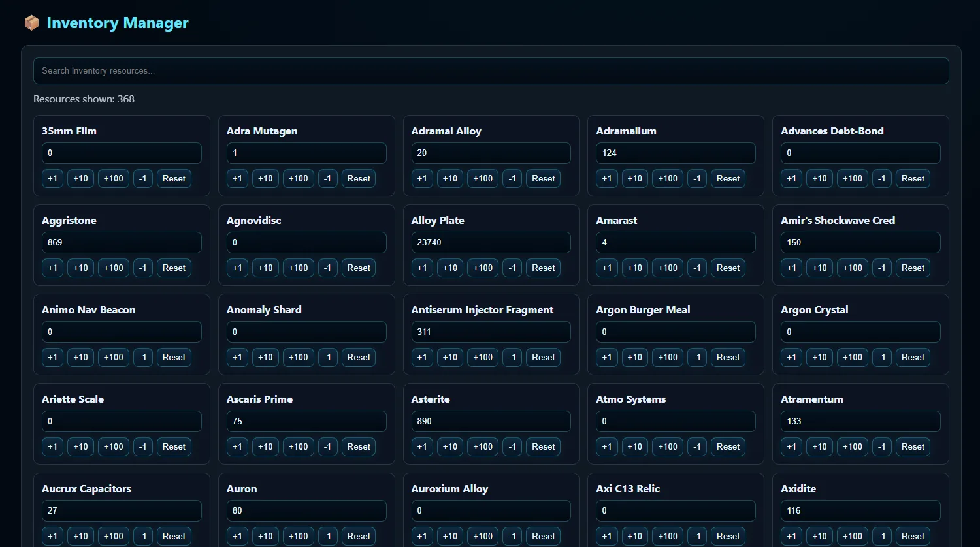This screenshot has height=547, width=980.
Task: Add 1 to 35mm Film
Action: (x=52, y=178)
